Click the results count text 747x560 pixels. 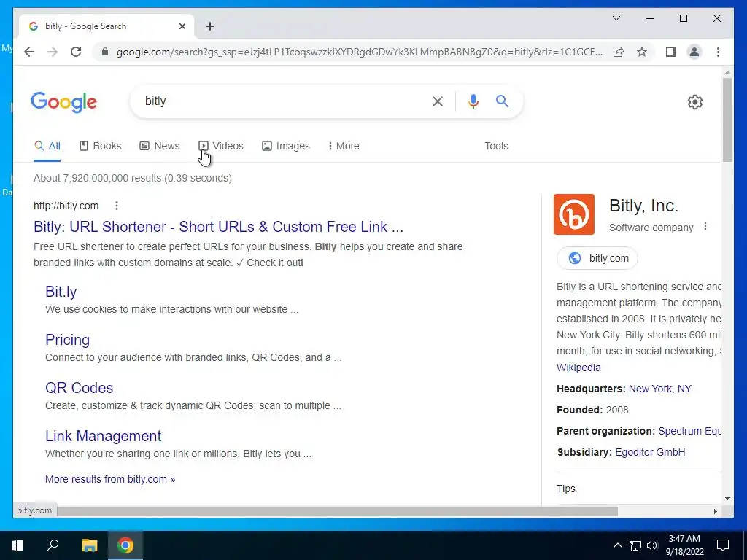(133, 178)
